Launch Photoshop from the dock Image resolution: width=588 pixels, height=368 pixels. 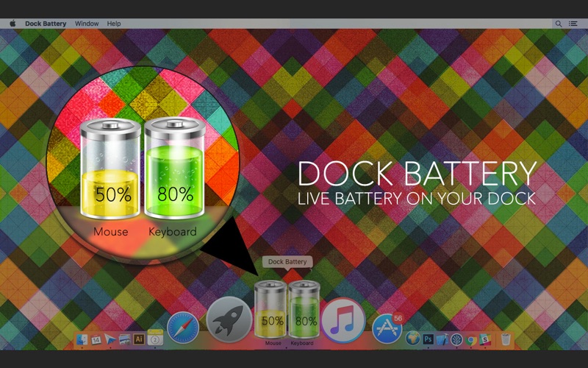coord(427,339)
